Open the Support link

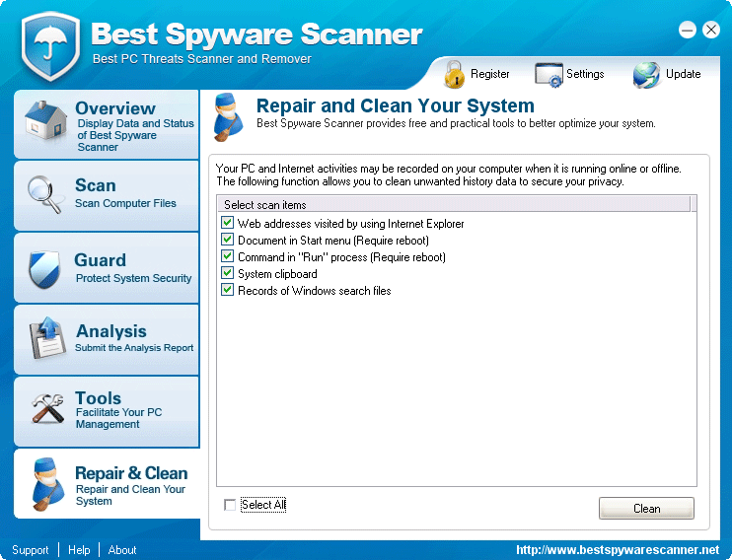pyautogui.click(x=31, y=550)
